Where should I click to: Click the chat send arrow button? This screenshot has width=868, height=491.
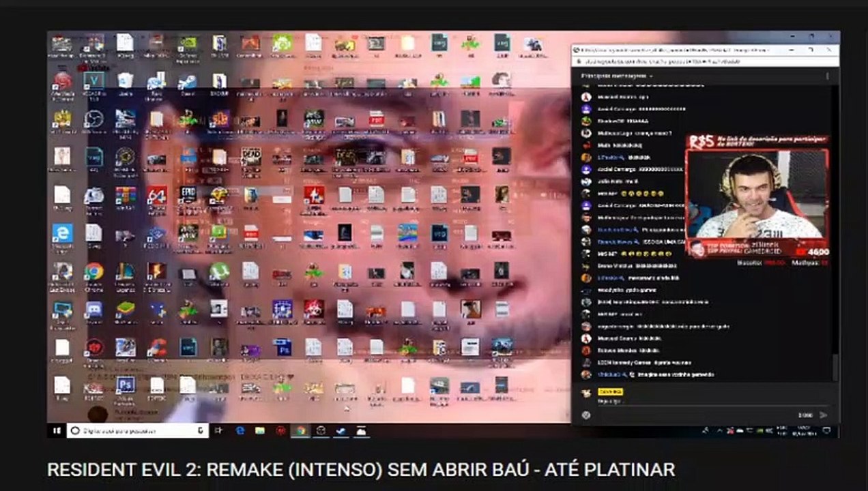(824, 415)
